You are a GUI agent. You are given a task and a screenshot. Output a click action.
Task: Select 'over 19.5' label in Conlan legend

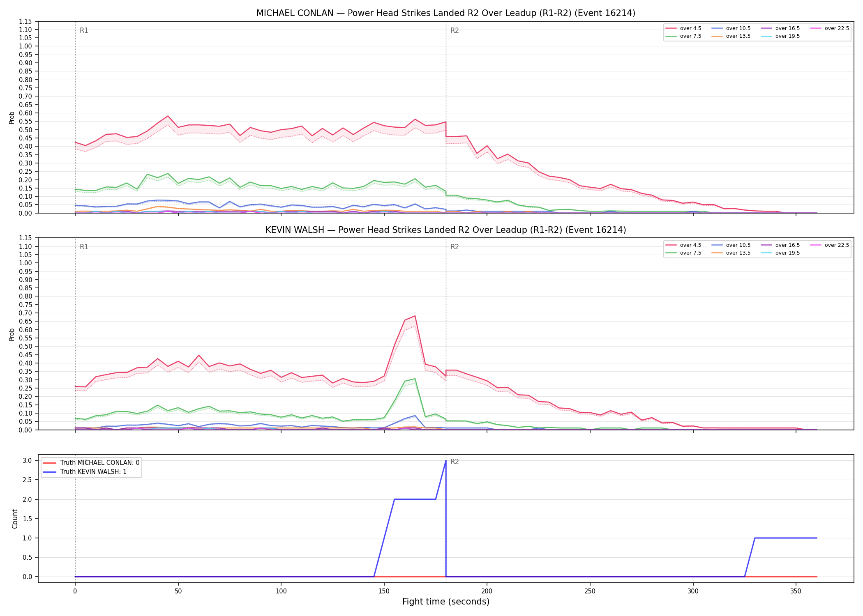787,36
